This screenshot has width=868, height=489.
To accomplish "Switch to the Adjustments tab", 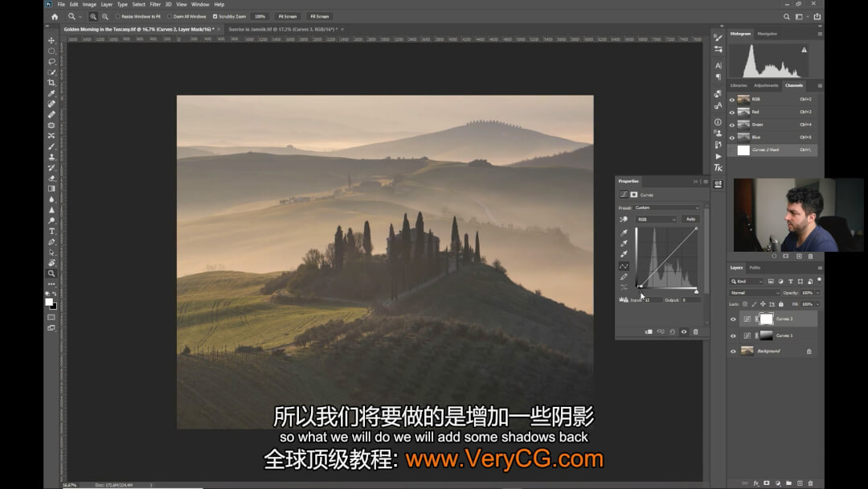I will pyautogui.click(x=766, y=85).
